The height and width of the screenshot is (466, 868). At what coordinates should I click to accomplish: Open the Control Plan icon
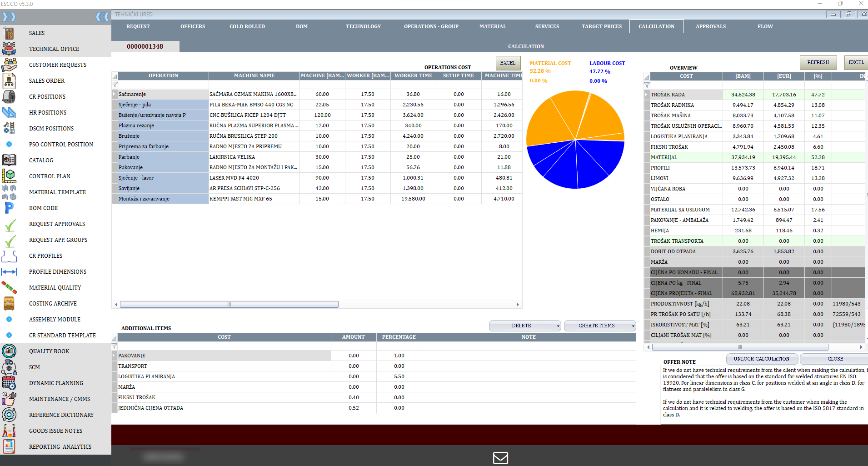(9, 176)
